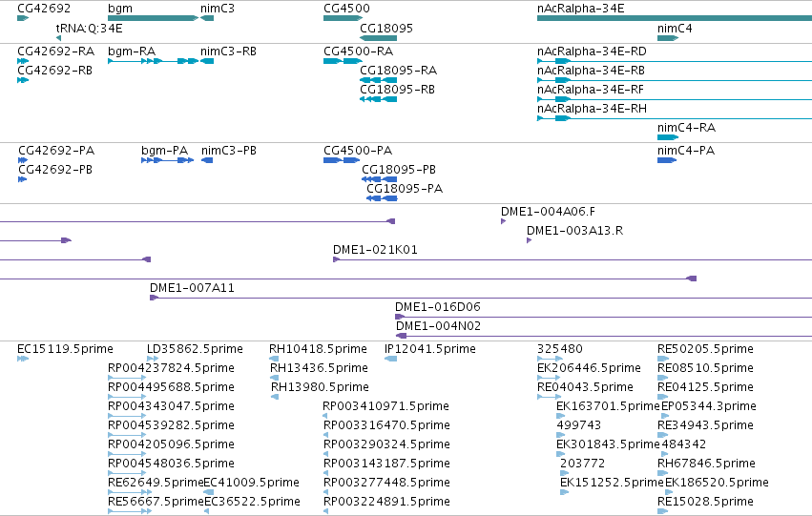Screen dimensions: 812x516
Task: Click clone DME1-016D06 label
Action: click(438, 307)
